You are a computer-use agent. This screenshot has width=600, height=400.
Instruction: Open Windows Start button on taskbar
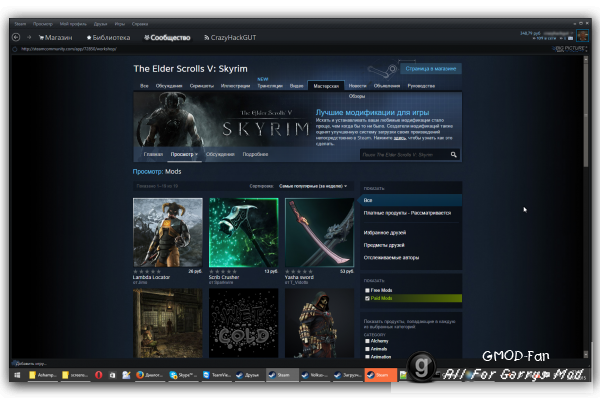17,375
